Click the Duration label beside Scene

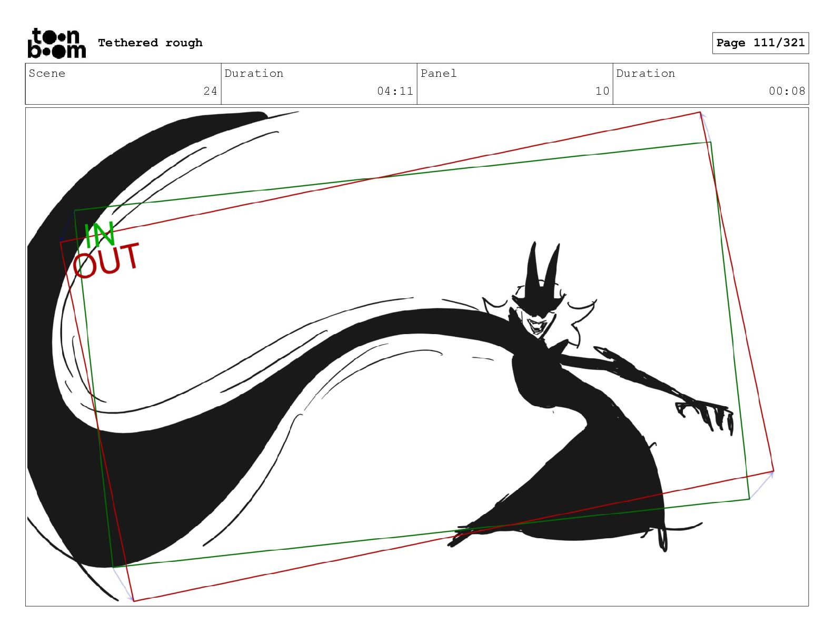pyautogui.click(x=254, y=73)
